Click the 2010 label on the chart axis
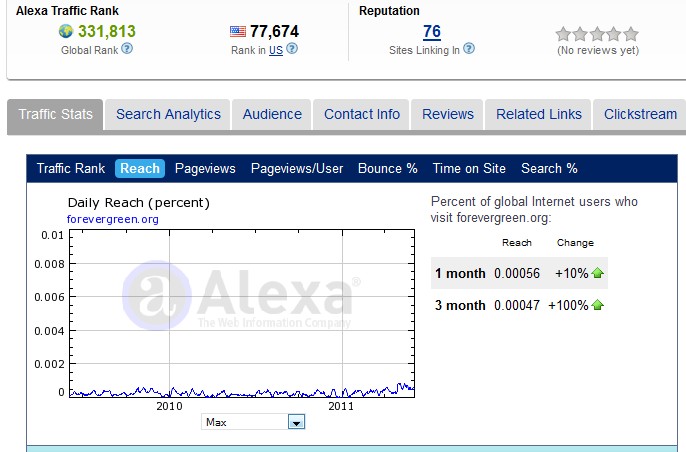The width and height of the screenshot is (686, 452). (169, 406)
